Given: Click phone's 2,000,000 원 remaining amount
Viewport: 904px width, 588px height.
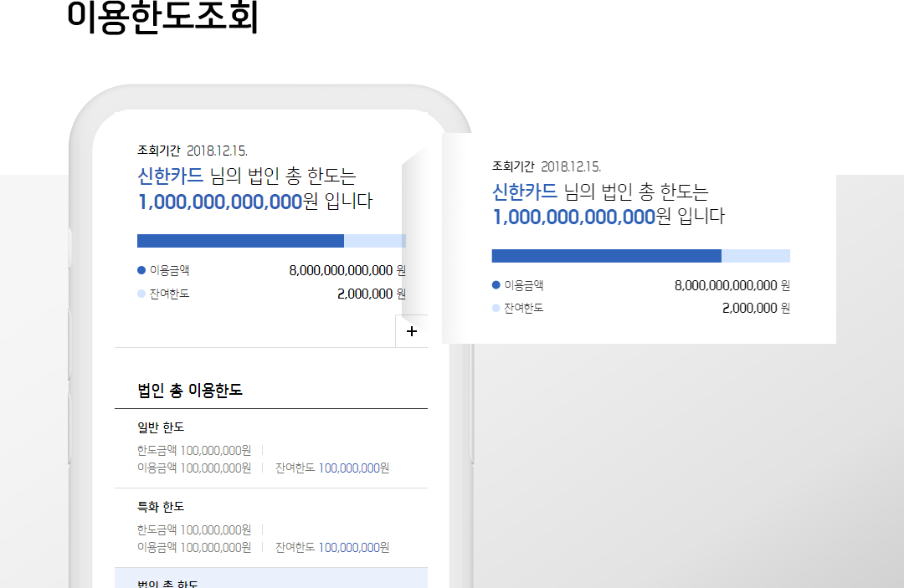Looking at the screenshot, I should (372, 294).
